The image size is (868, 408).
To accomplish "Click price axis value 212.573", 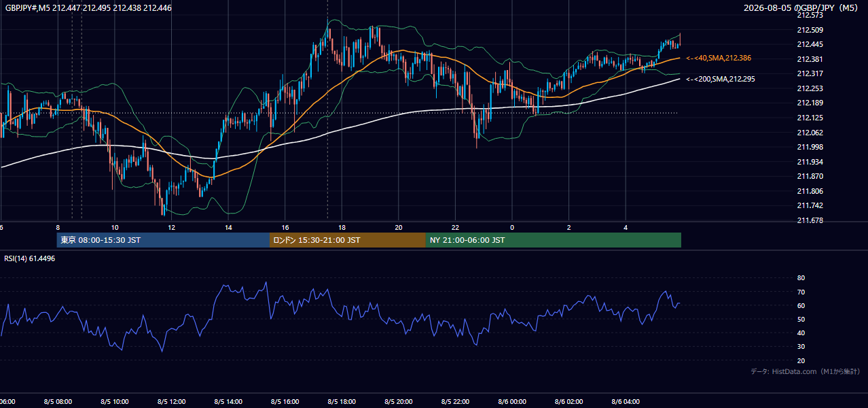I will (x=810, y=15).
